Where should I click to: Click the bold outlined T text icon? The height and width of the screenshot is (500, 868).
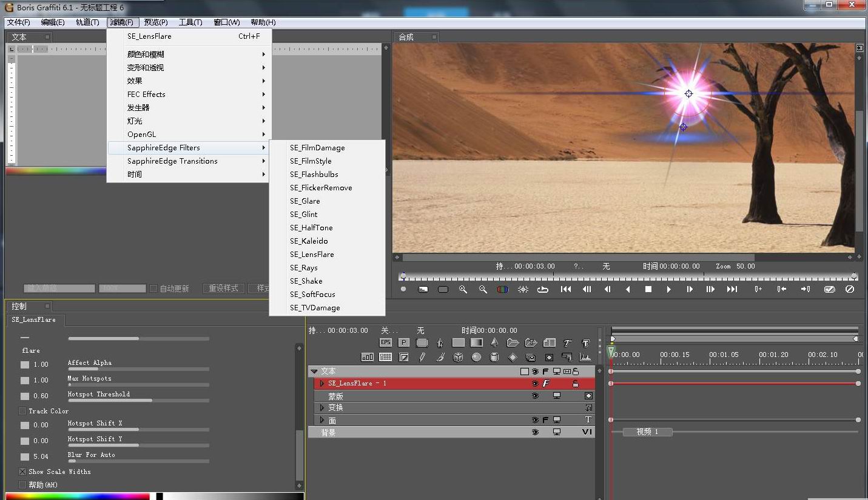[x=586, y=342]
